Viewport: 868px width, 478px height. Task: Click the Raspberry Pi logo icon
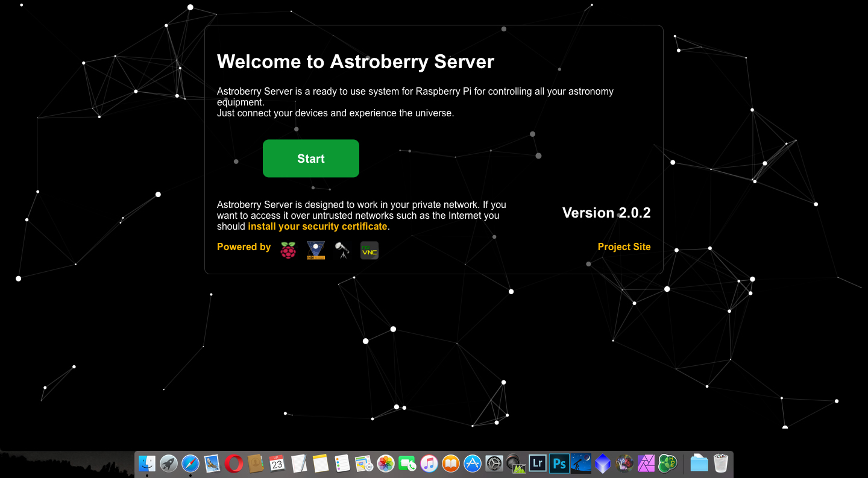288,250
